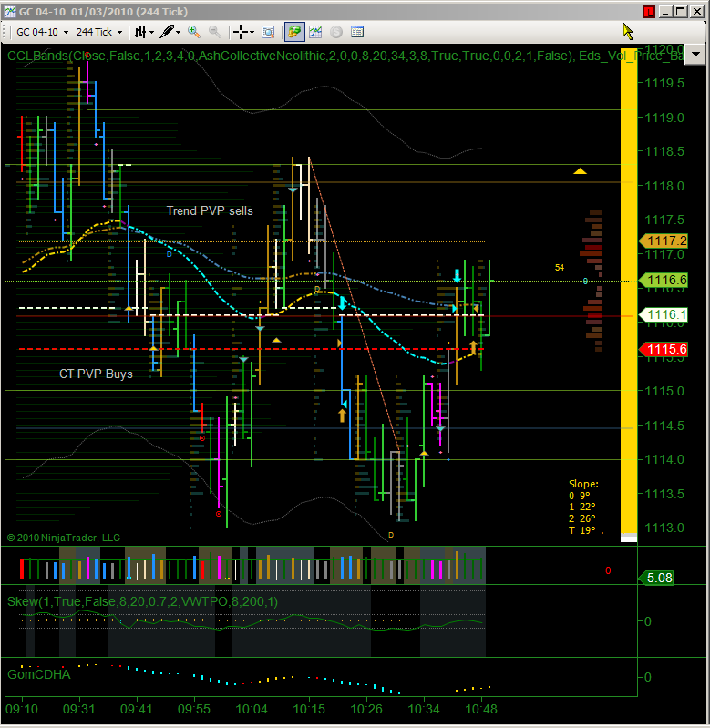Select the 'CT PVP Buys' text annotation
Screen dimensions: 710x728
click(x=96, y=374)
